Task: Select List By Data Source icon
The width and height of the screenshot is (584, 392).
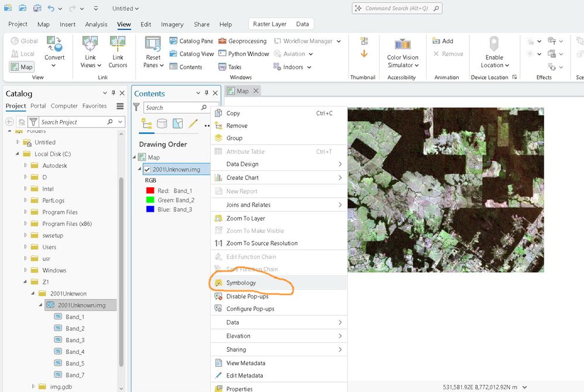Action: pos(162,123)
